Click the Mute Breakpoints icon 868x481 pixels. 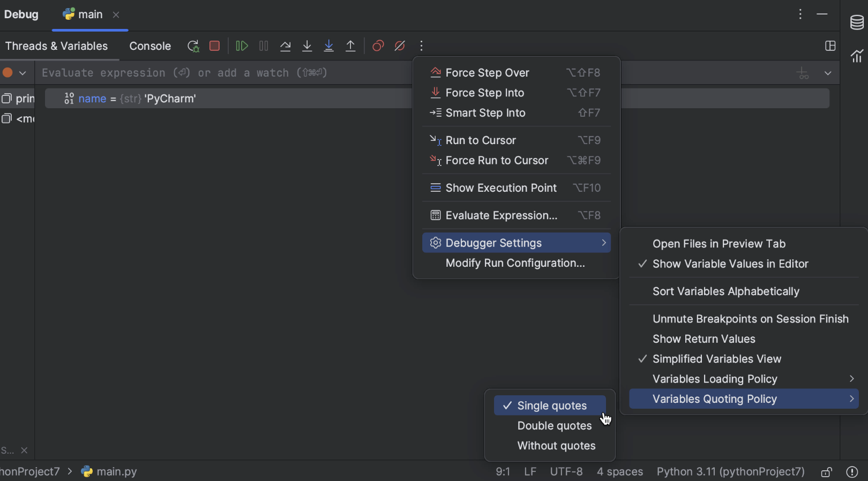[400, 46]
